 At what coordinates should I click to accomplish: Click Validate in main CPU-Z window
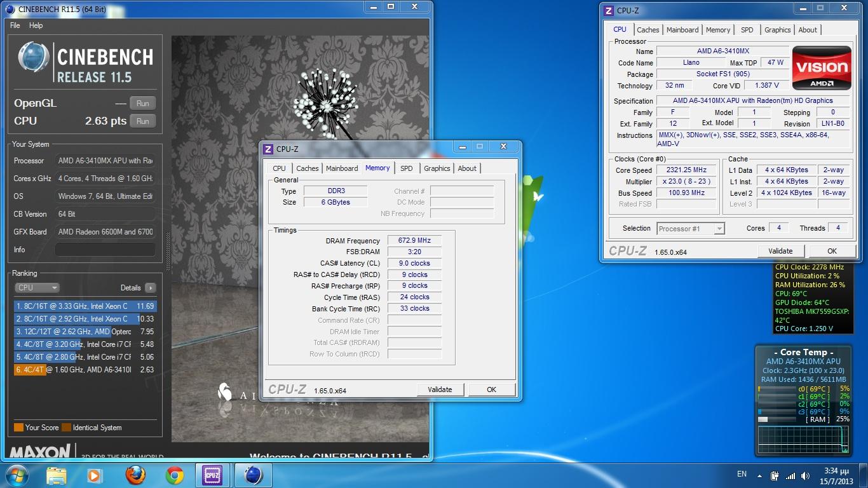pyautogui.click(x=781, y=251)
